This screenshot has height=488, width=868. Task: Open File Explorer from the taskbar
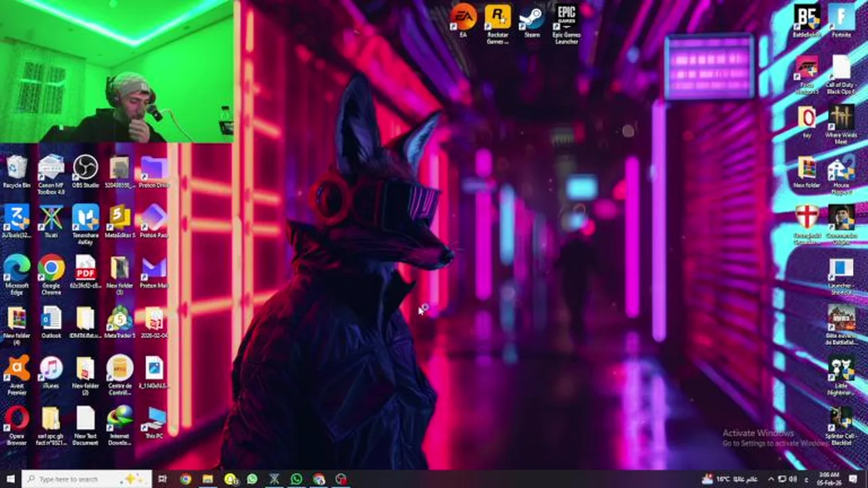click(x=208, y=479)
